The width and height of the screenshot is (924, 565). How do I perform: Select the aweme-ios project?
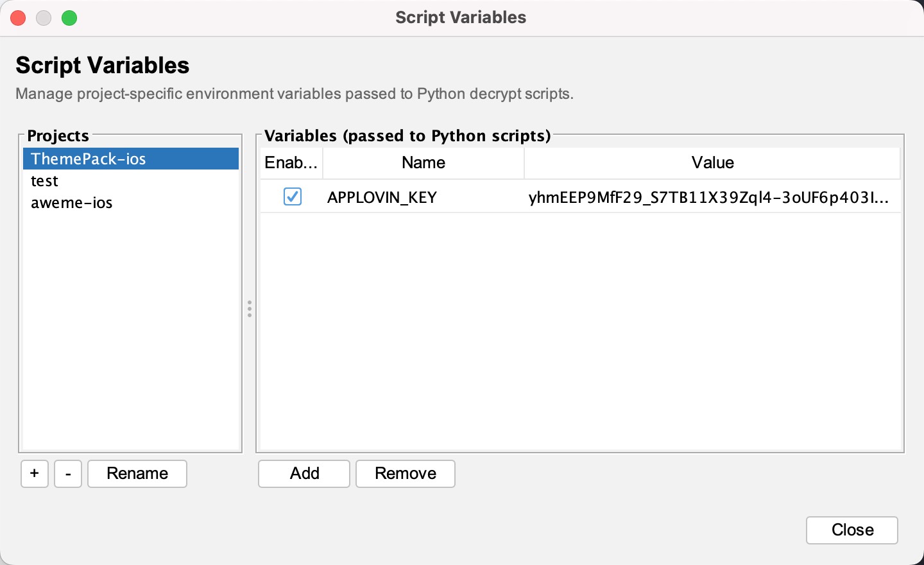coord(72,203)
